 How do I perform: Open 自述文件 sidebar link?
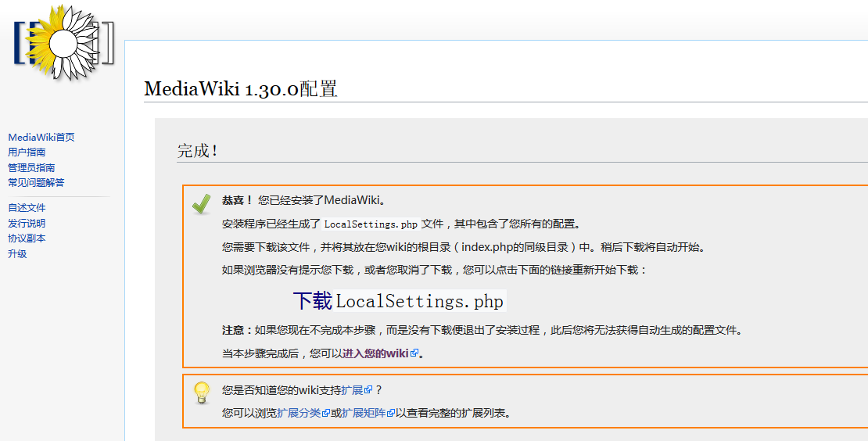[x=27, y=208]
